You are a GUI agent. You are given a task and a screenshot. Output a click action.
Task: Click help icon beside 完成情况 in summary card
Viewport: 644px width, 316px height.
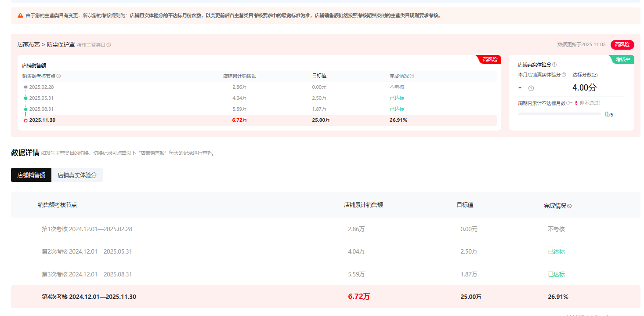412,76
